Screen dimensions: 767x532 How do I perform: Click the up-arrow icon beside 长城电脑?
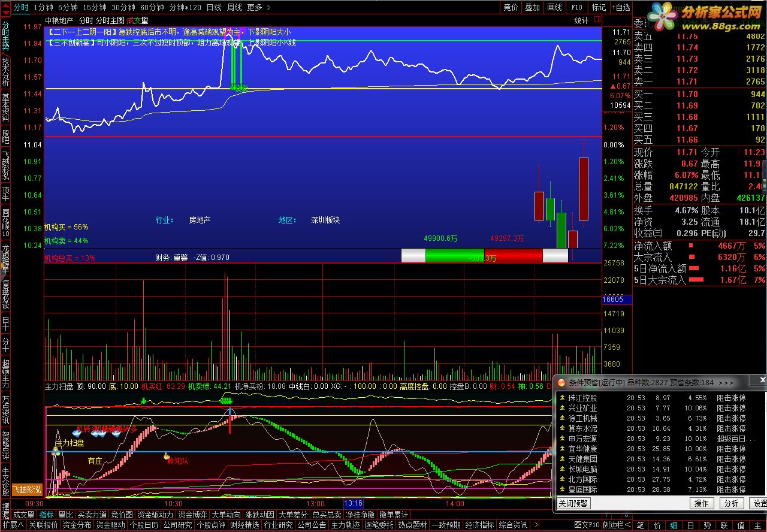[561, 469]
